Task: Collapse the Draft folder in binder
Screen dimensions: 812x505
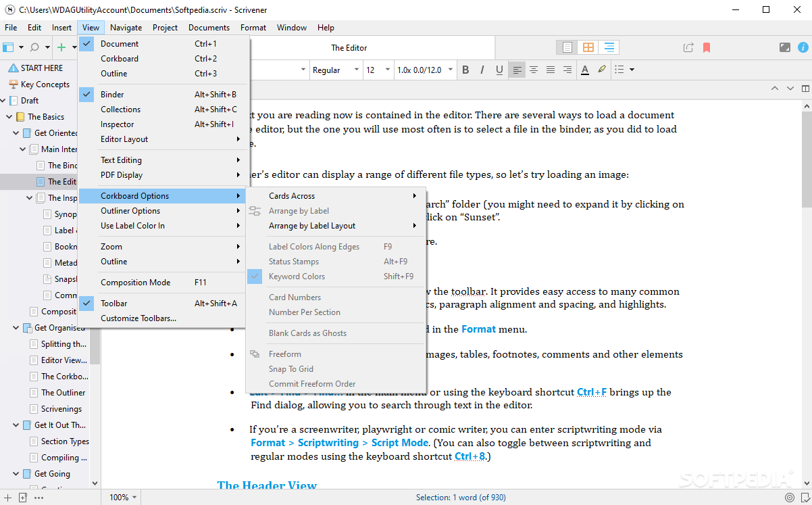Action: coord(4,101)
